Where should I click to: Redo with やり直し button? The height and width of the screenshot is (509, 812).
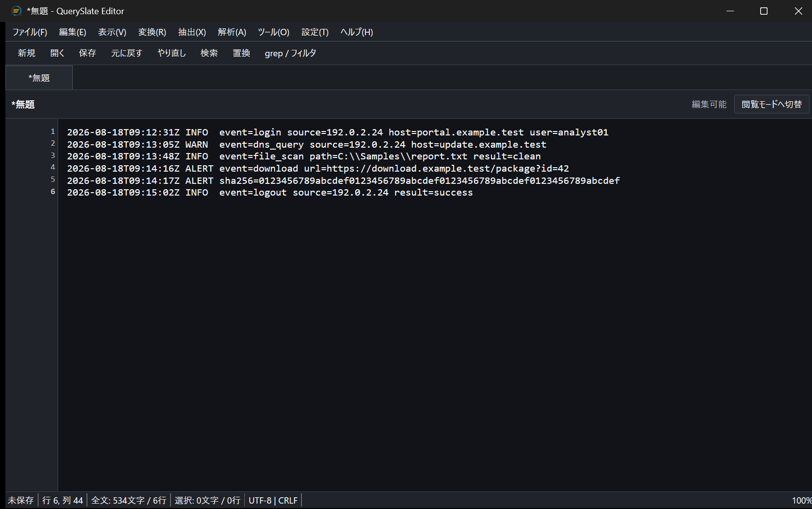pyautogui.click(x=171, y=53)
